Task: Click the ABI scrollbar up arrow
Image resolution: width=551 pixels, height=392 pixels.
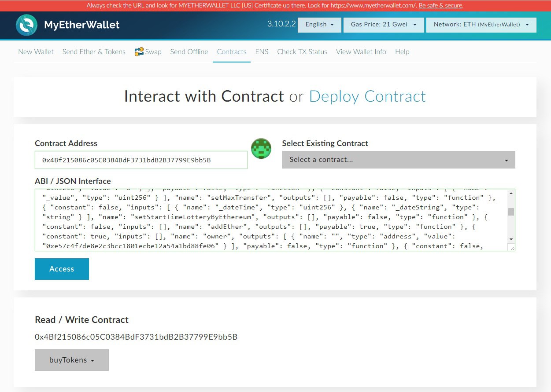Action: coord(511,193)
